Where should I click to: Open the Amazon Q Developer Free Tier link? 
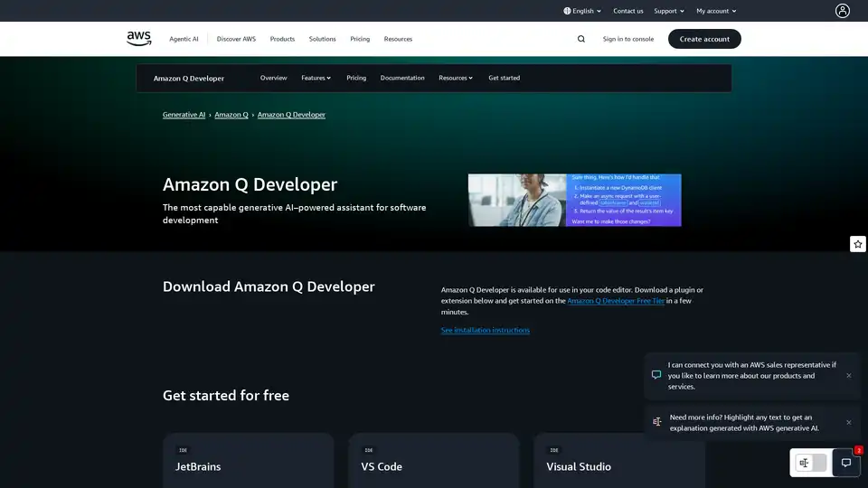click(x=616, y=301)
